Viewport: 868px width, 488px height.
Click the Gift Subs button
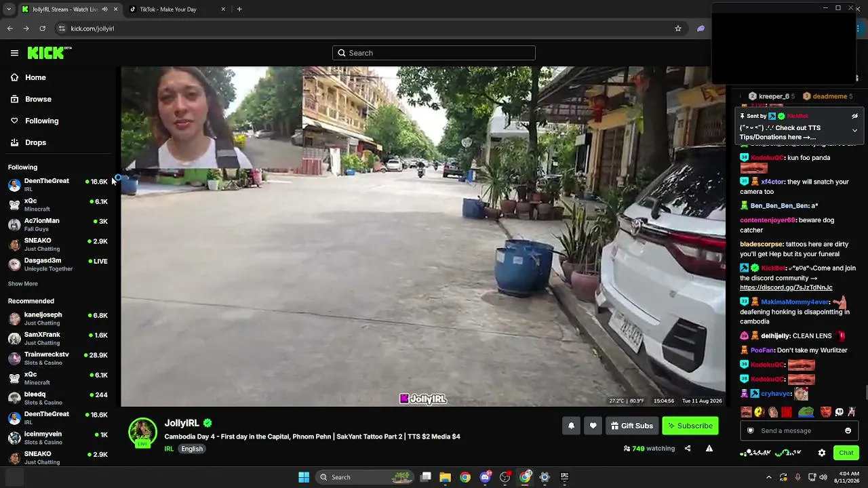point(631,426)
